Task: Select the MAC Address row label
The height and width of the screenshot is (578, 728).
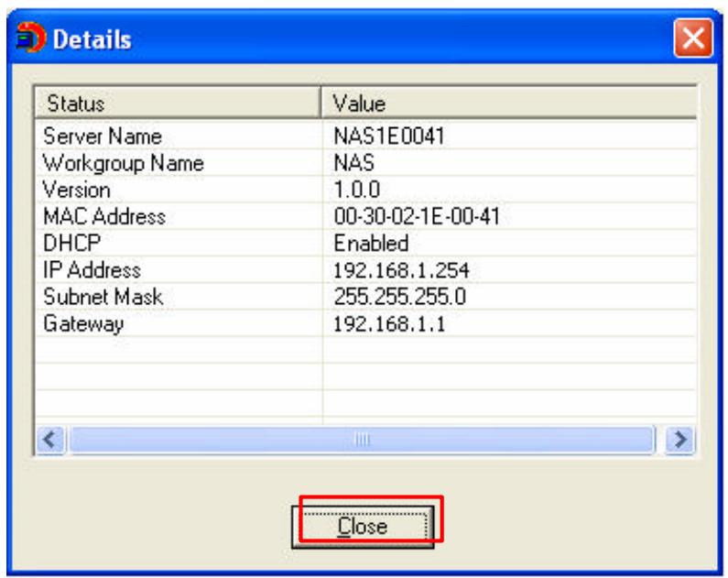Action: [x=104, y=216]
